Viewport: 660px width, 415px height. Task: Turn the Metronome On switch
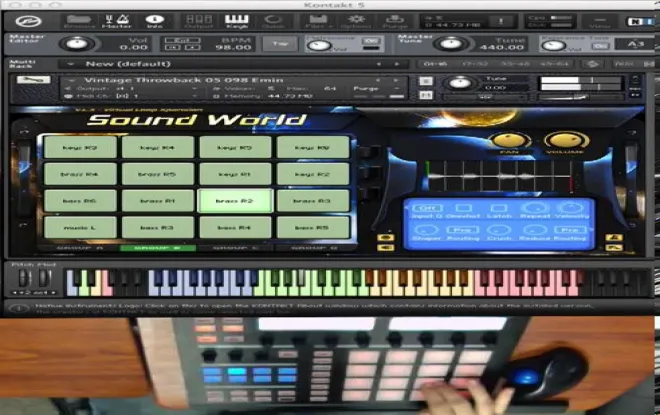(371, 41)
